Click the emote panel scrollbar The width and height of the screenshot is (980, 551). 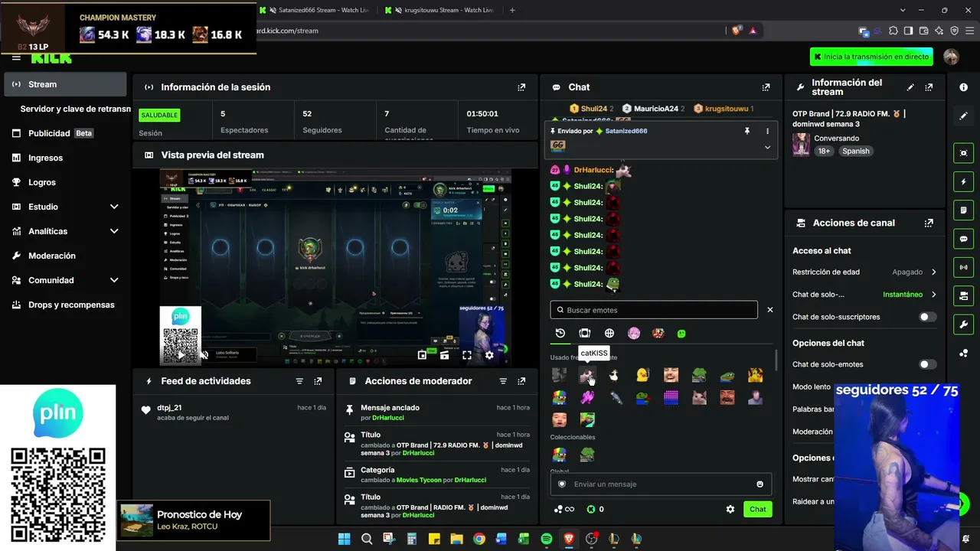777,360
